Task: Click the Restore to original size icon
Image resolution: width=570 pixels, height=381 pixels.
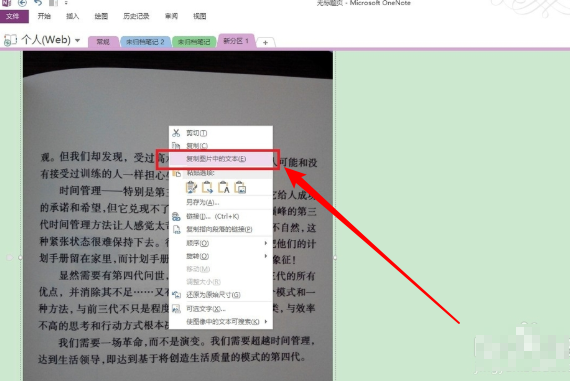Action: [176, 294]
